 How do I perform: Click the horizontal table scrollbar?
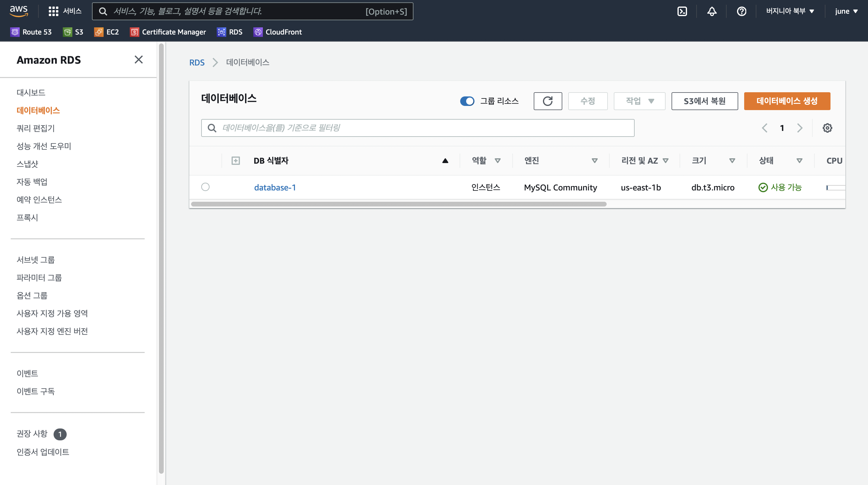[x=399, y=204]
